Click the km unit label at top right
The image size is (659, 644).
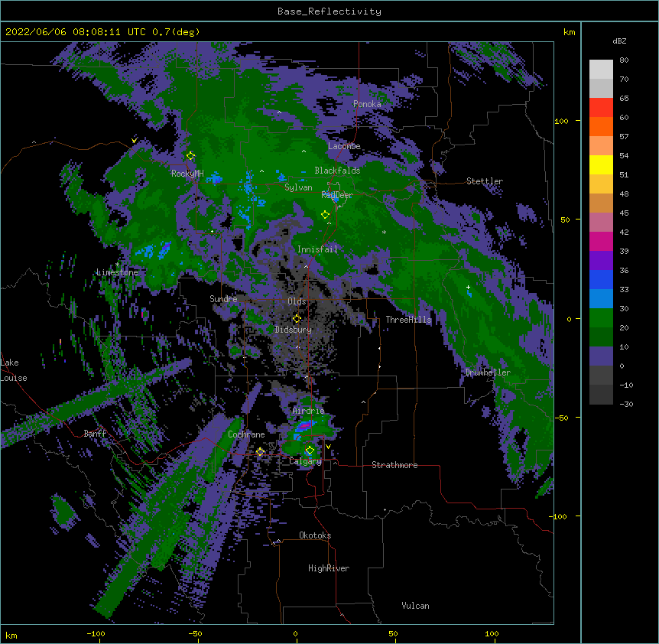point(569,32)
